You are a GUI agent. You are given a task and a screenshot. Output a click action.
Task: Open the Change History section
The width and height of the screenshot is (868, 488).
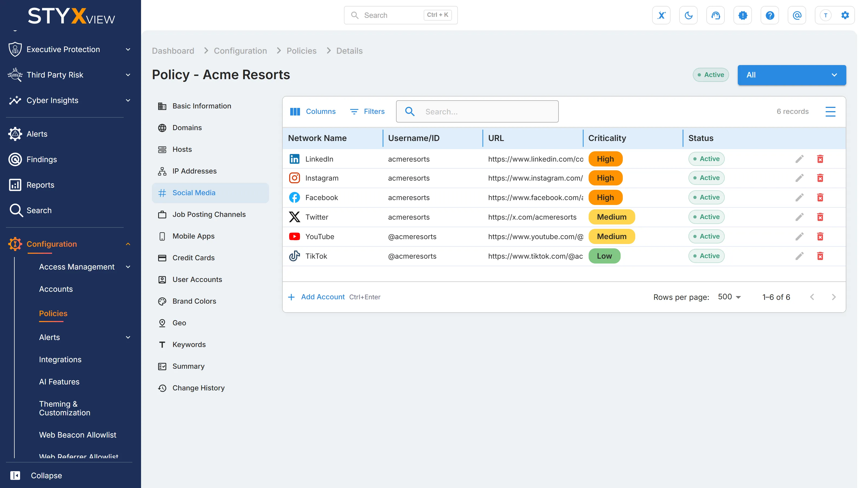(x=210, y=388)
